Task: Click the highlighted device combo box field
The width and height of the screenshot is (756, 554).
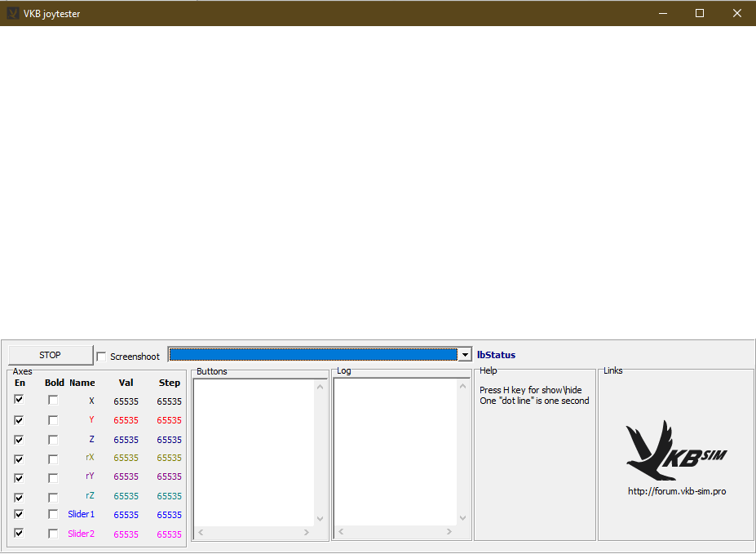Action: point(312,355)
